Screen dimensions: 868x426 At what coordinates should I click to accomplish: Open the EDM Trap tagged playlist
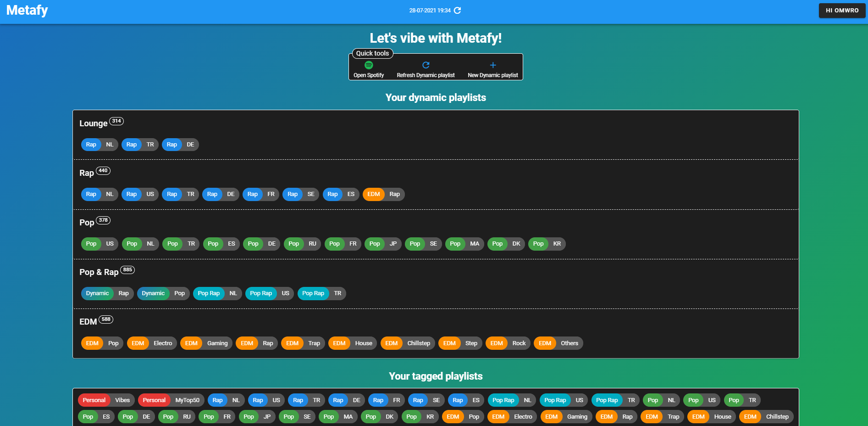pyautogui.click(x=662, y=417)
